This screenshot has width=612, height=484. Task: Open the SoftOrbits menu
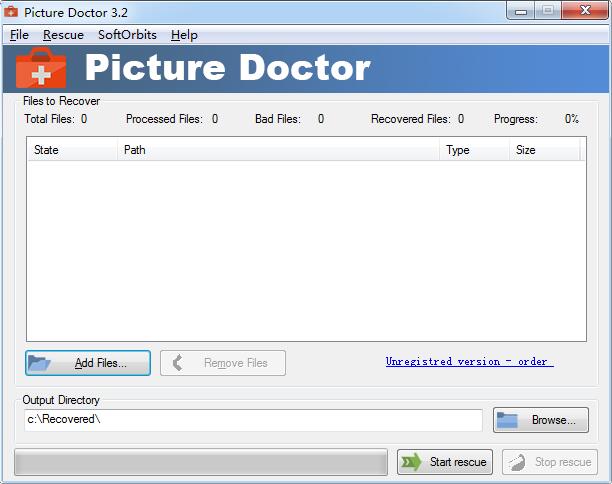coord(127,35)
